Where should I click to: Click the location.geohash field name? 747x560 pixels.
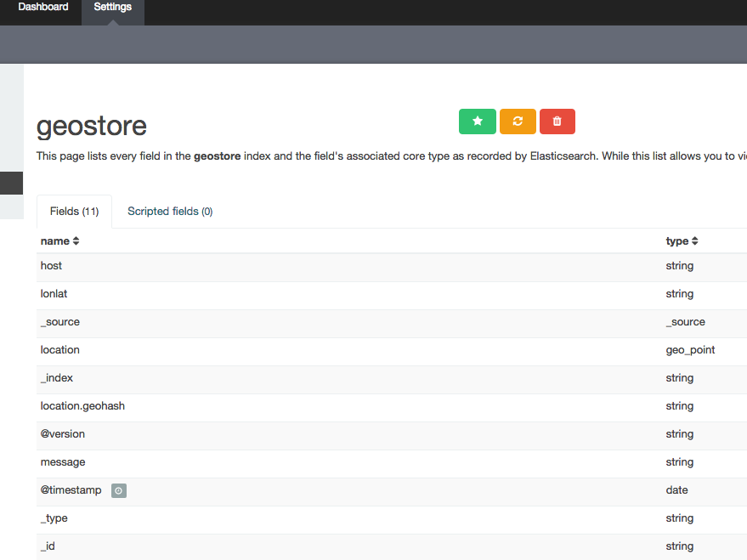pyautogui.click(x=82, y=406)
